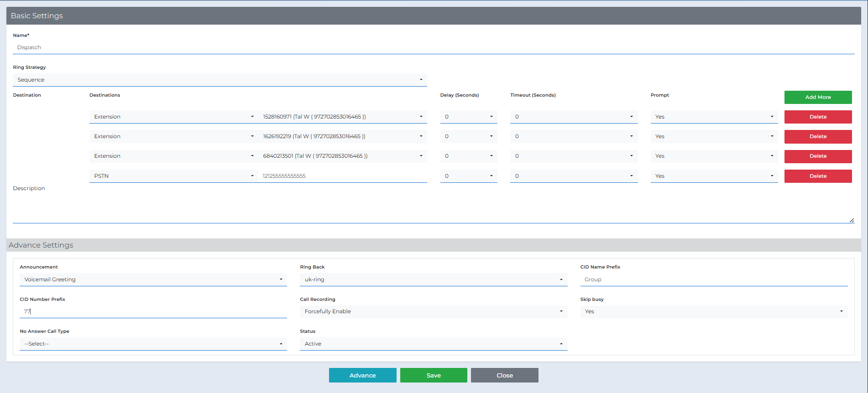Delete the first extension destination row

tap(818, 117)
